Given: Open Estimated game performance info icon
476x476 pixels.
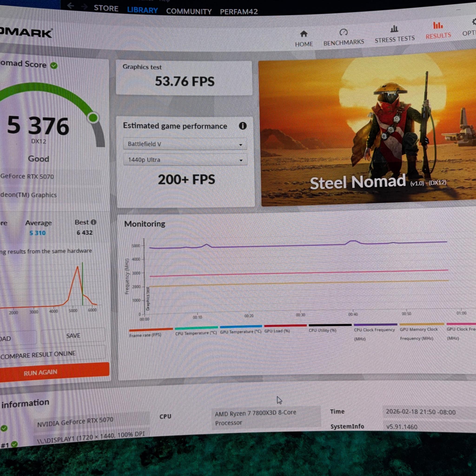Looking at the screenshot, I should click(x=243, y=126).
